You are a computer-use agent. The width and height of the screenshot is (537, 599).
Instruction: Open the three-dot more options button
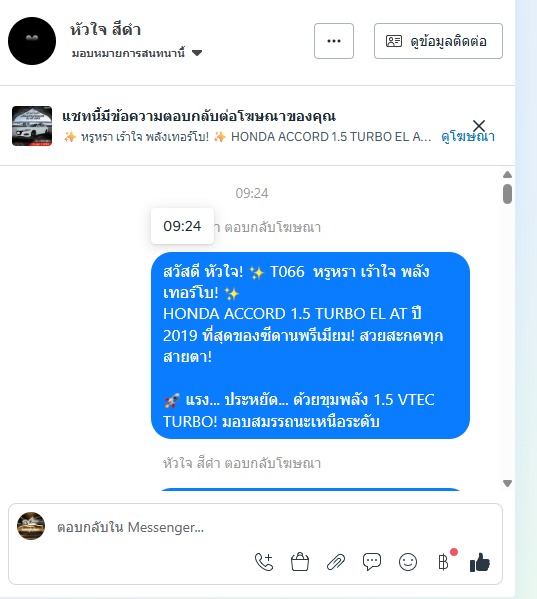click(334, 41)
